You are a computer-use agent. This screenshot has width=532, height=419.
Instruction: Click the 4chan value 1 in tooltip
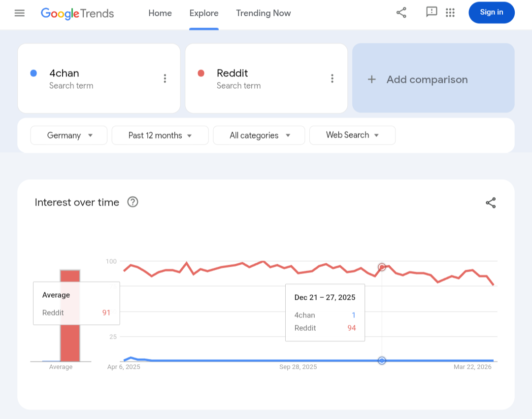[354, 315]
